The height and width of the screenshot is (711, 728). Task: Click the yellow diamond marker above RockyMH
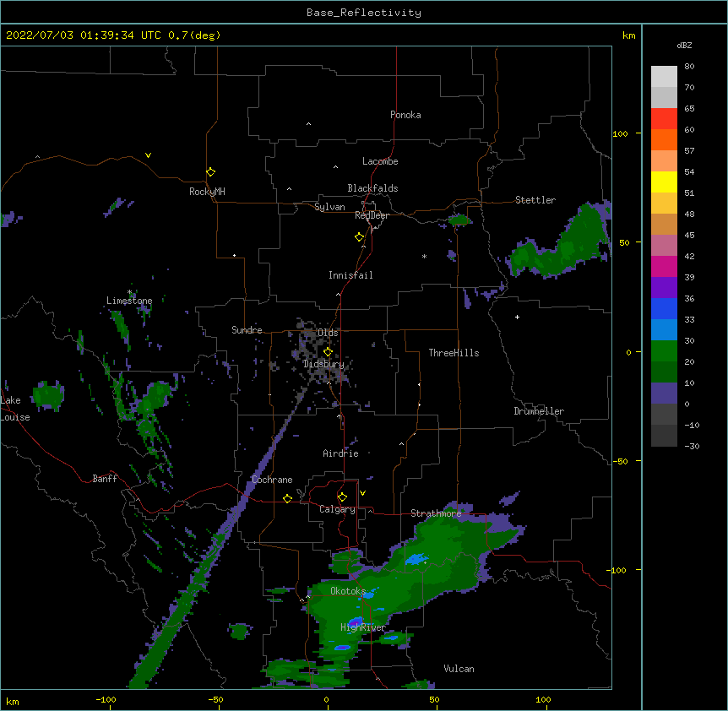pyautogui.click(x=210, y=172)
